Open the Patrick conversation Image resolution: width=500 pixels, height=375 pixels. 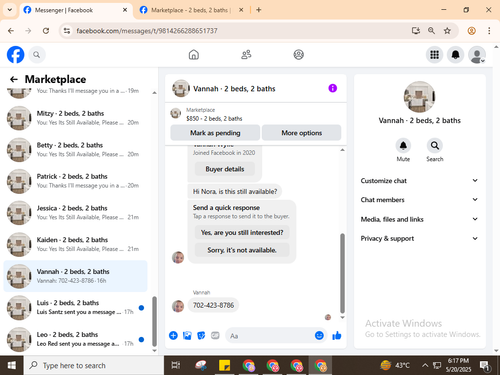[x=76, y=181]
